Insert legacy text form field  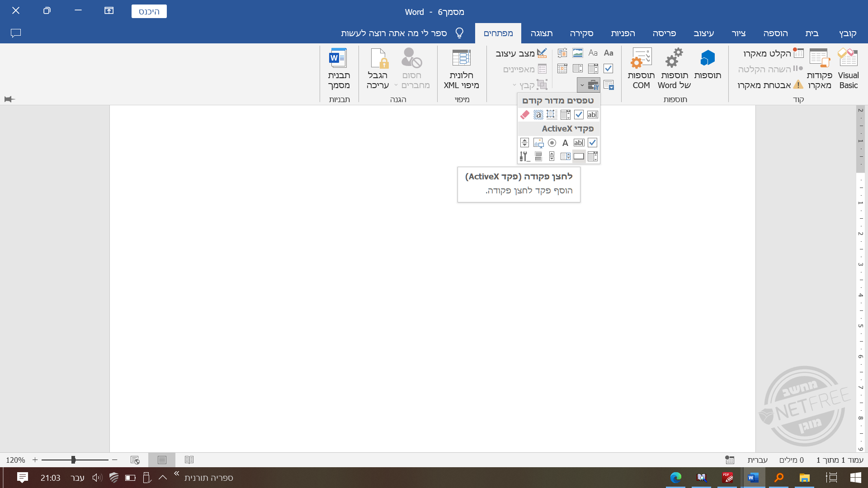(x=592, y=115)
